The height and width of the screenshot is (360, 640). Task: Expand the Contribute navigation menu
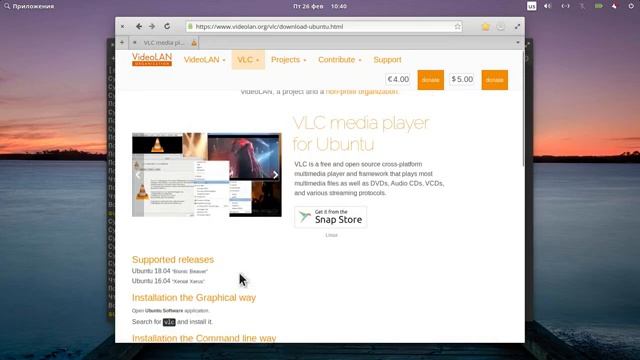340,60
